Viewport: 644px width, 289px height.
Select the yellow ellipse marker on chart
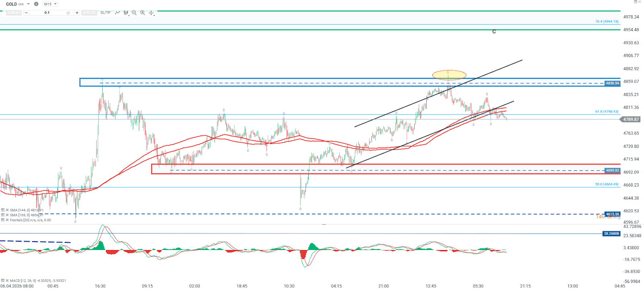(449, 75)
